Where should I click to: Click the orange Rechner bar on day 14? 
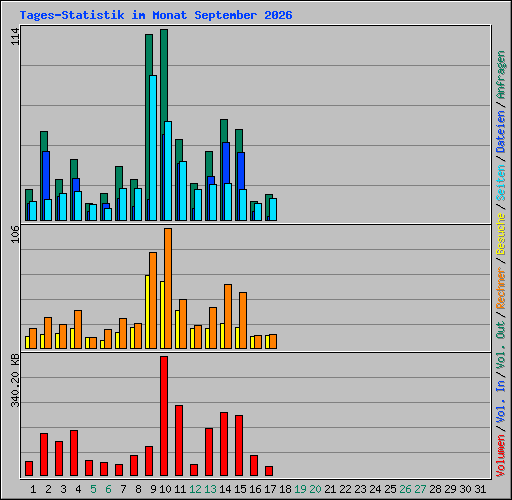228,316
